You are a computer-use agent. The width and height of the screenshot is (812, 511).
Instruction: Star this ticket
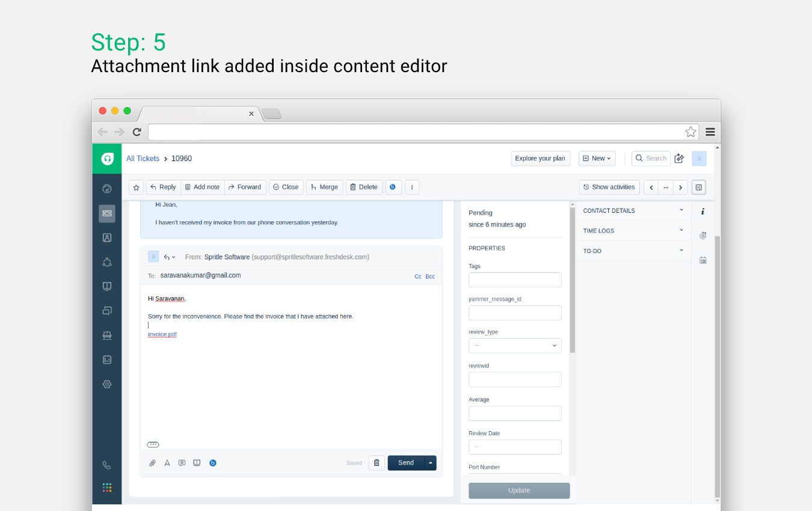tap(136, 188)
